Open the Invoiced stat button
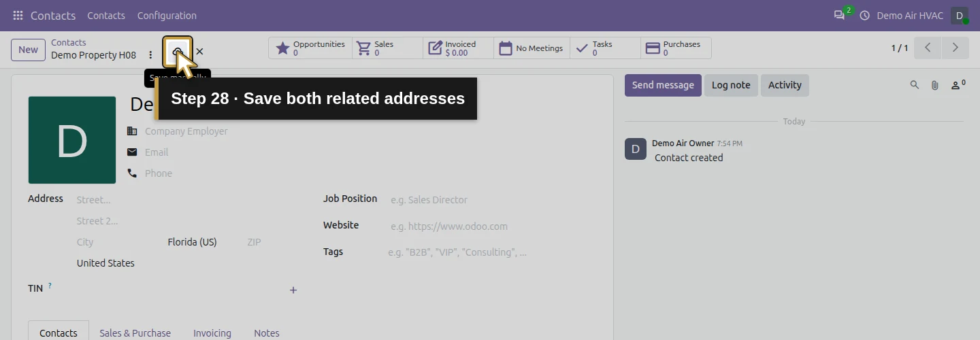This screenshot has width=980, height=340. pos(459,48)
